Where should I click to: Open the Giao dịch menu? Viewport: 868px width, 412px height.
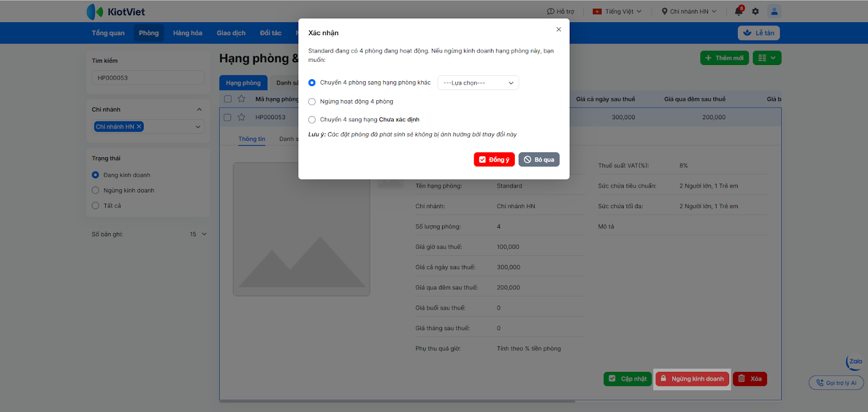point(231,33)
